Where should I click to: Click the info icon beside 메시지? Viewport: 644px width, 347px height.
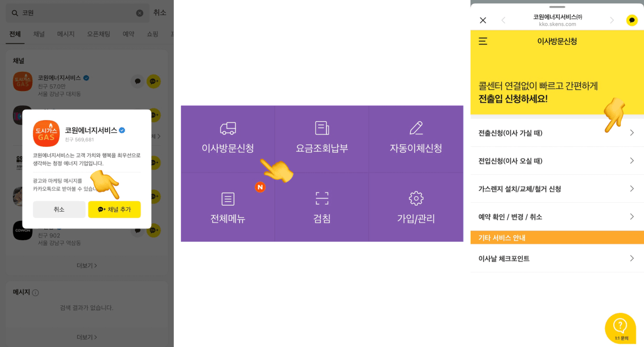35,293
